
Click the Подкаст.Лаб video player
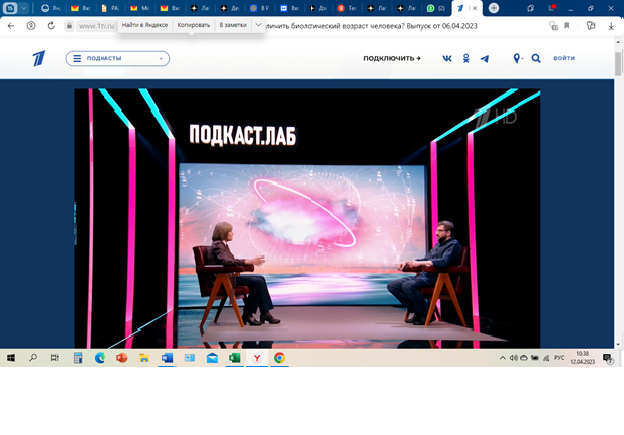307,218
